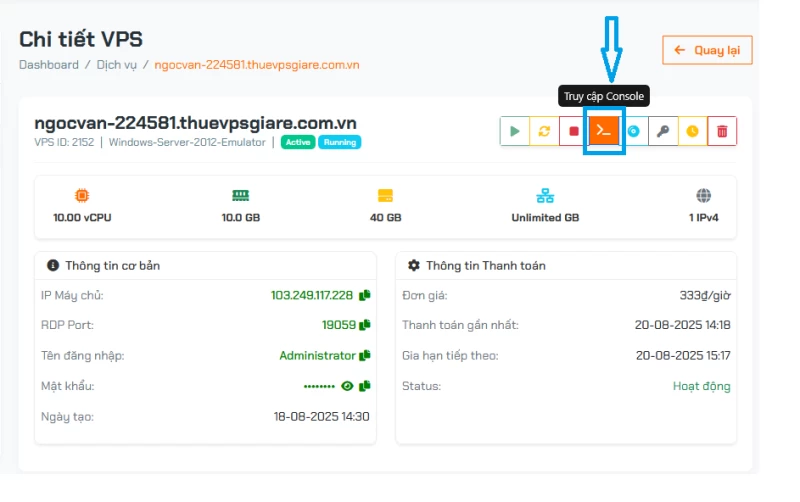This screenshot has height=502, width=800.
Task: Go back with the Quay lại button
Action: (x=707, y=50)
